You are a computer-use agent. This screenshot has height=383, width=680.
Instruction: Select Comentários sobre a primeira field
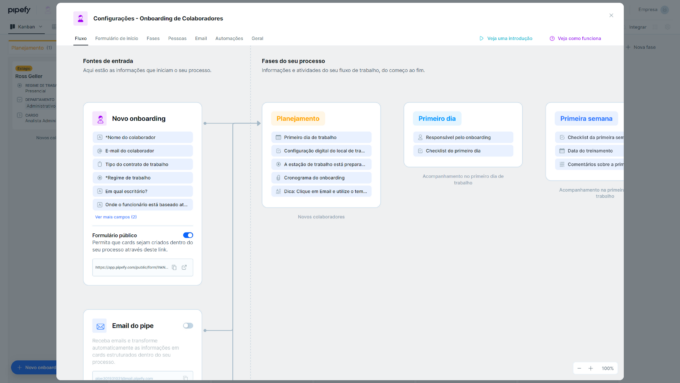(589, 164)
